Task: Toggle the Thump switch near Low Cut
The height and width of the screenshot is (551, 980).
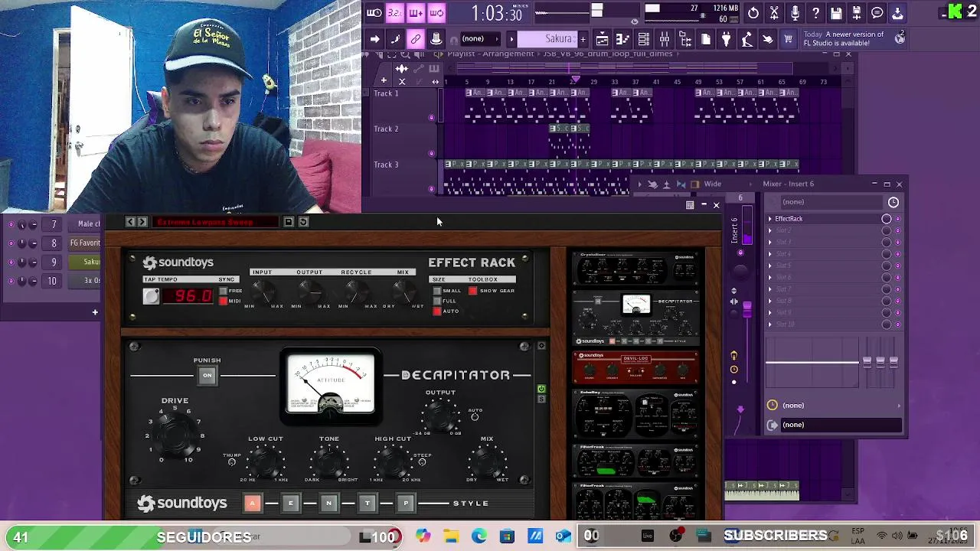Action: point(232,462)
